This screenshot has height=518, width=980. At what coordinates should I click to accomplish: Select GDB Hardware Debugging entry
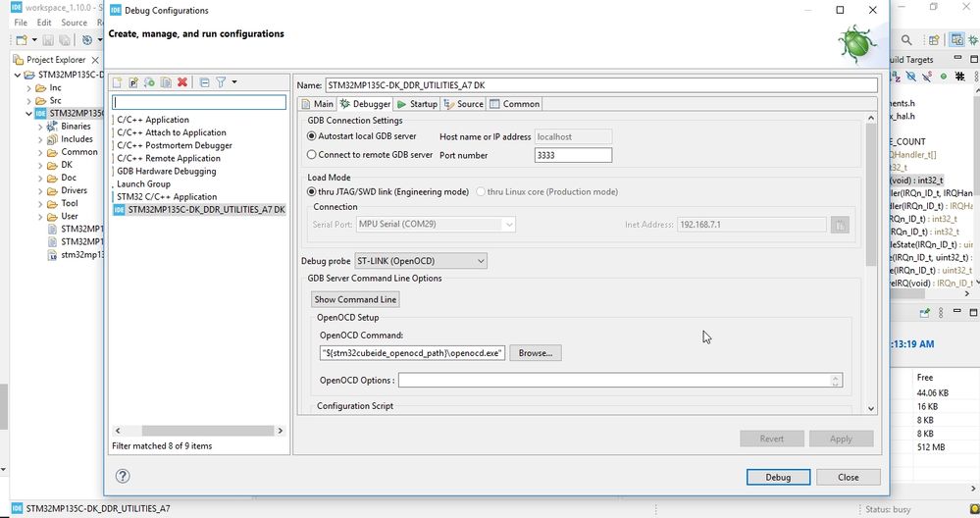pyautogui.click(x=166, y=172)
